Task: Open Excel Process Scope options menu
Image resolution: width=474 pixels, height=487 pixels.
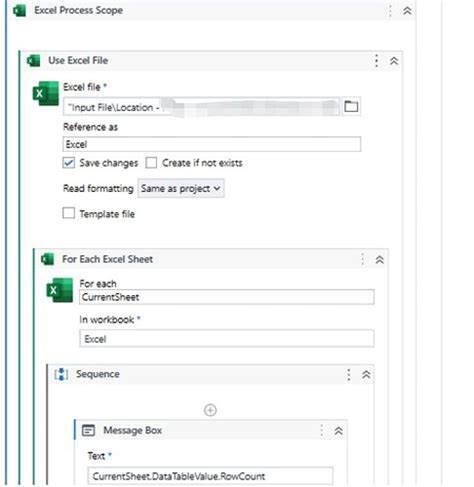Action: [390, 11]
